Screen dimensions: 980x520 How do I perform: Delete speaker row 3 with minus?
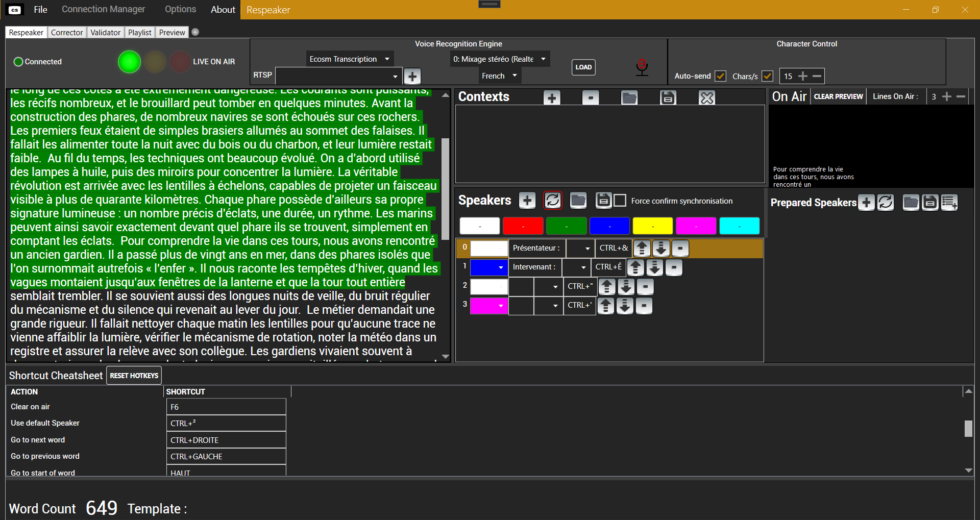point(644,306)
